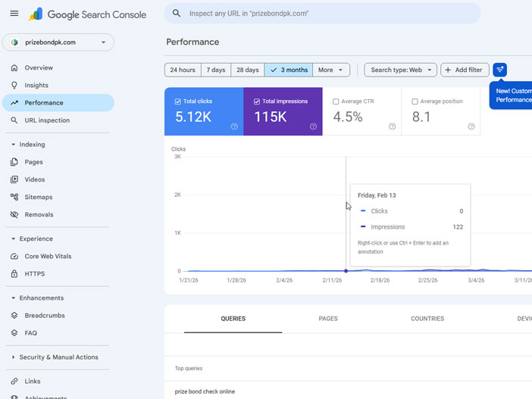This screenshot has height=399, width=532.
Task: Click the Top queries column header
Action: pos(189,369)
